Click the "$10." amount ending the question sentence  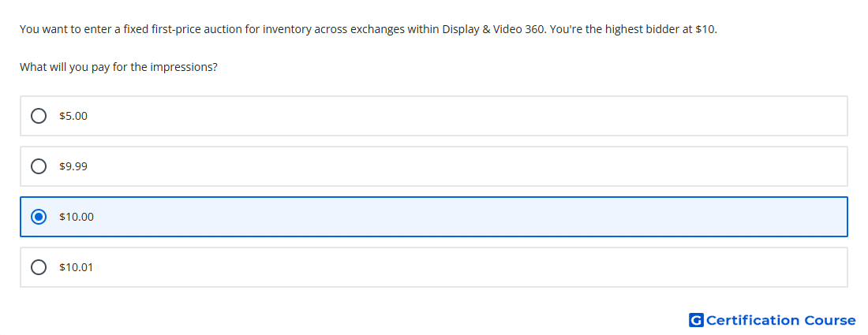(x=705, y=29)
